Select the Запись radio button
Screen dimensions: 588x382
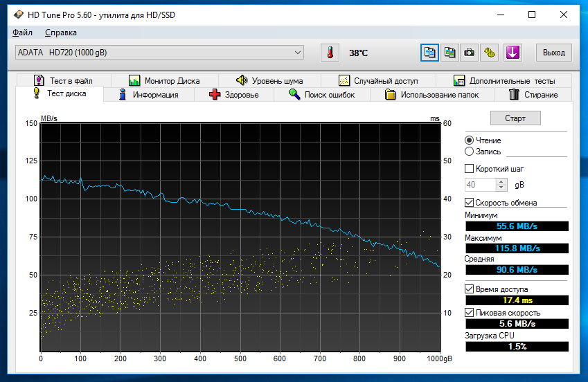pos(470,151)
